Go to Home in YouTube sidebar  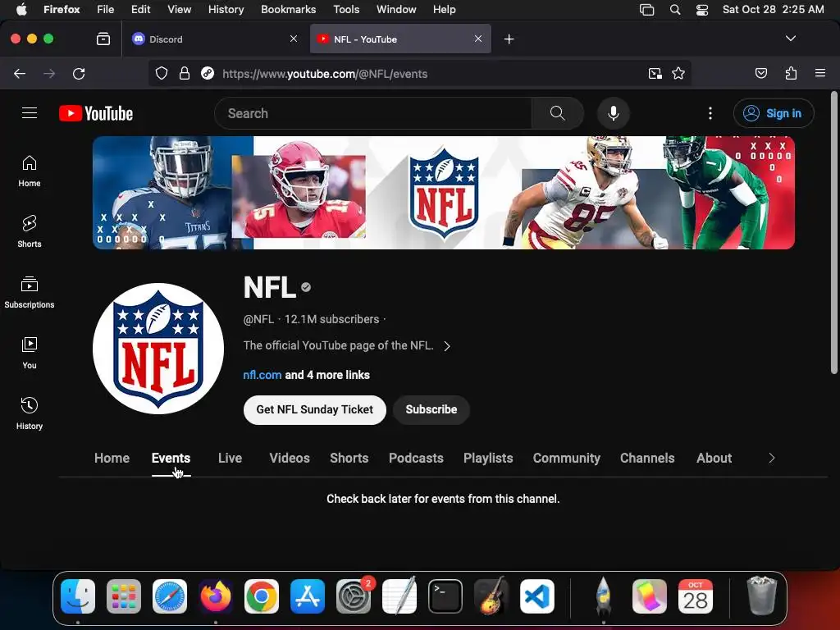[x=30, y=171]
